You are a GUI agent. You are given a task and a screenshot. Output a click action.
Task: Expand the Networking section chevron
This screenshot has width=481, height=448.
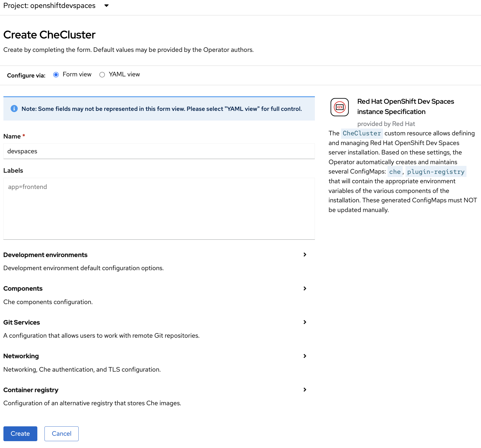point(305,356)
